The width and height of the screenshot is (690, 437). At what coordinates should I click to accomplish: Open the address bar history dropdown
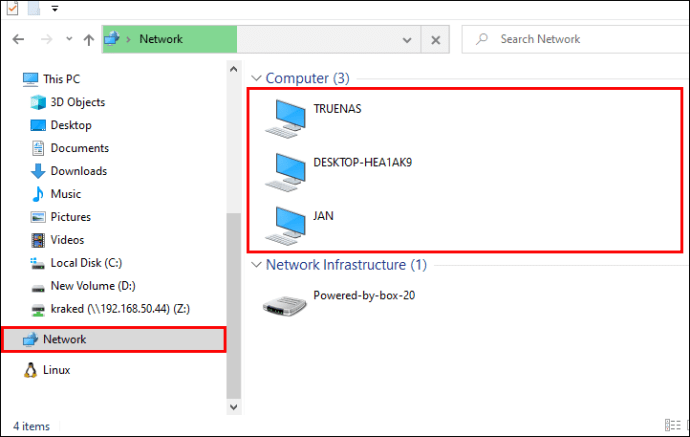point(407,39)
